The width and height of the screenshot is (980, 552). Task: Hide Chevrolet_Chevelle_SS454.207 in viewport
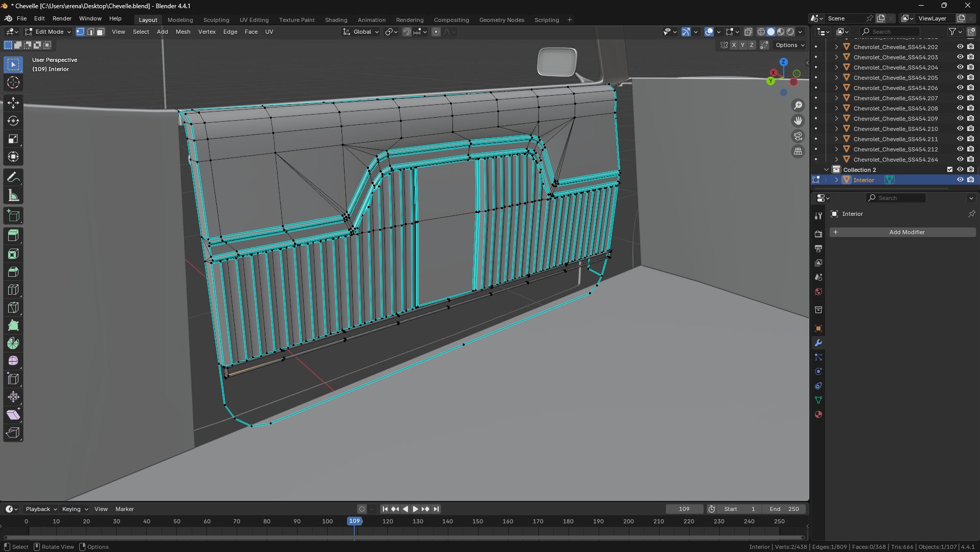pyautogui.click(x=960, y=98)
